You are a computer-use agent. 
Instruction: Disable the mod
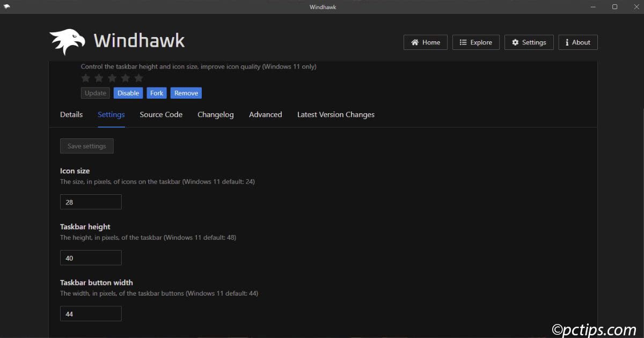tap(128, 93)
